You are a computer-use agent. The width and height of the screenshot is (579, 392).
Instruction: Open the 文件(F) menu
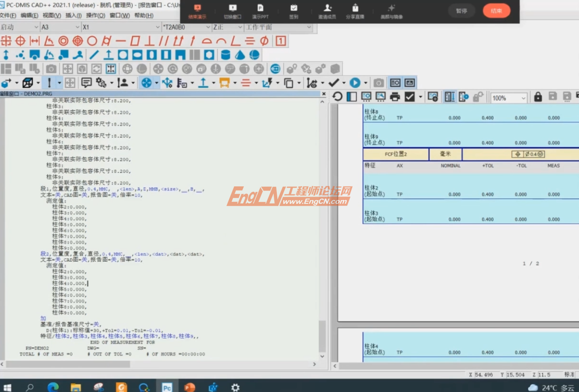click(8, 16)
